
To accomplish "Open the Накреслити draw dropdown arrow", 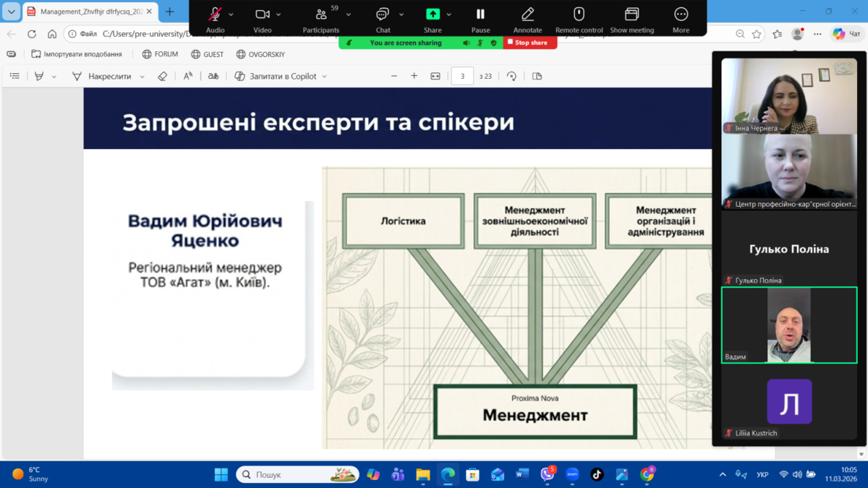I will pos(142,77).
